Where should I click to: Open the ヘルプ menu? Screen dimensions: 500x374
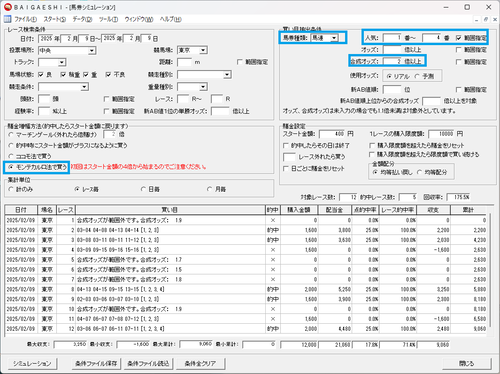tap(170, 19)
